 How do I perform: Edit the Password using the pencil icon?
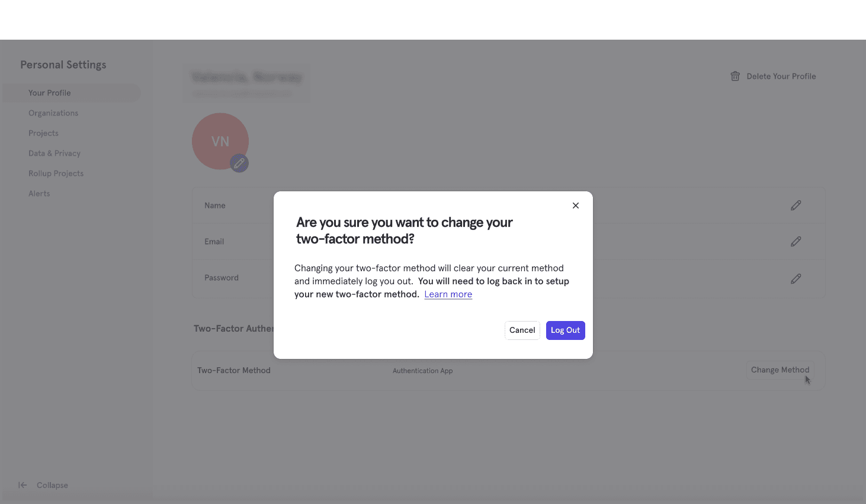796,278
